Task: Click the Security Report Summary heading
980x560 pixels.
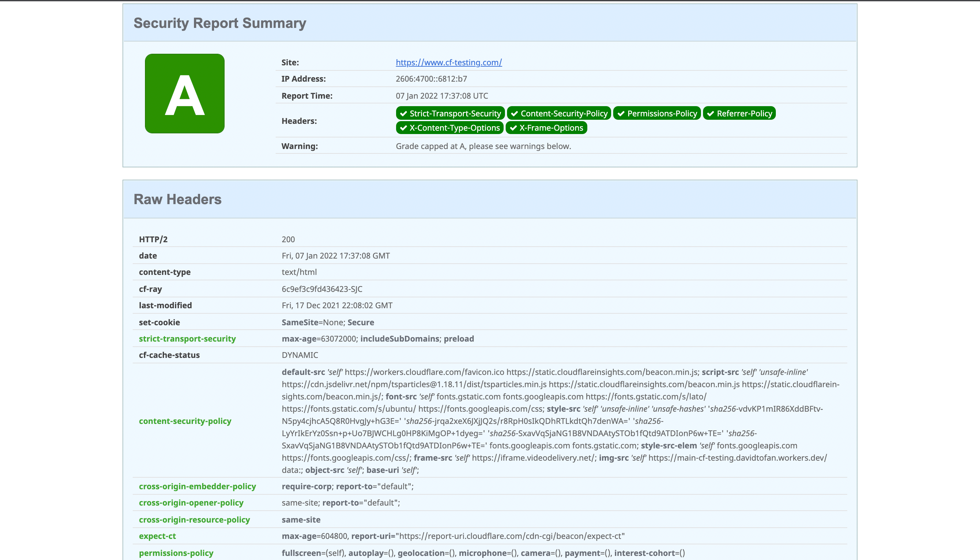Action: (219, 23)
